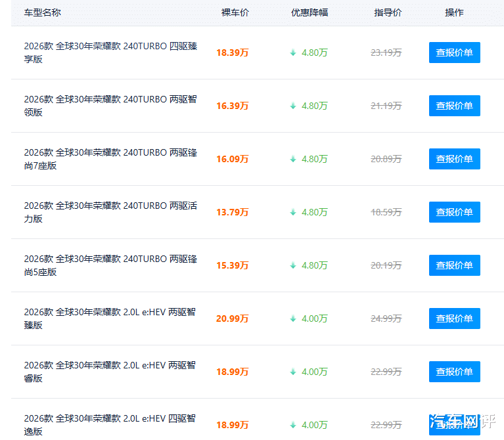Image resolution: width=504 pixels, height=440 pixels.
Task: Click 查报价单 for 四驱臻享版 model
Action: coord(454,53)
